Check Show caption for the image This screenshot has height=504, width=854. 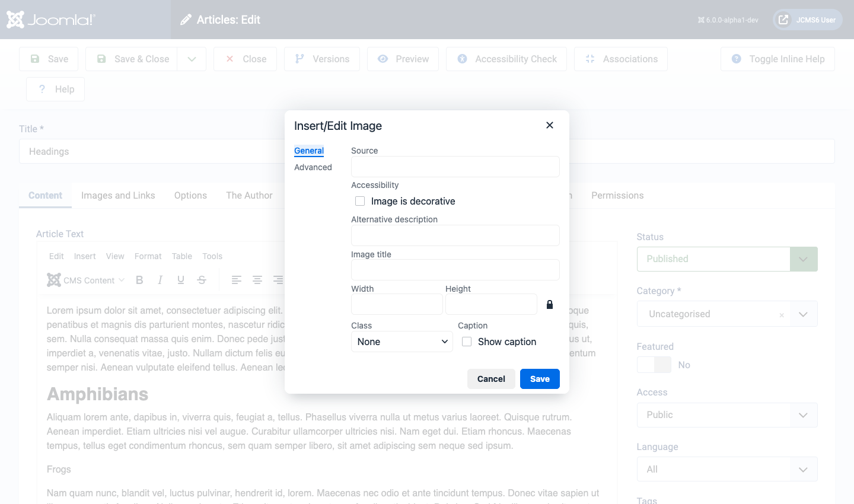click(467, 342)
